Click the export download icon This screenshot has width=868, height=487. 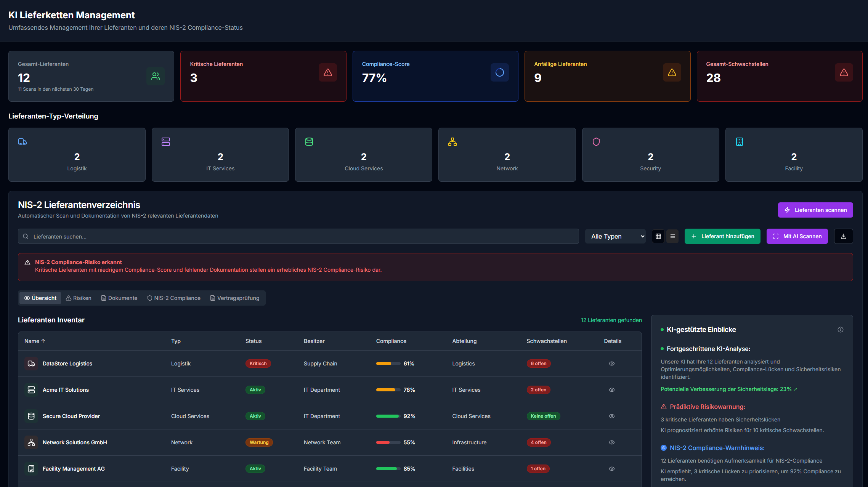[843, 236]
